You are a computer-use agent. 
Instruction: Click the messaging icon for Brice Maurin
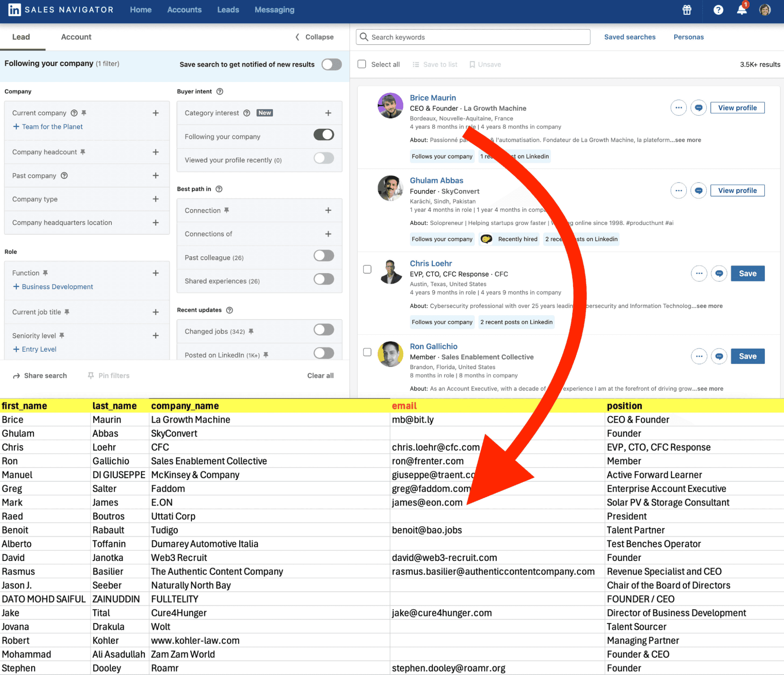[699, 108]
